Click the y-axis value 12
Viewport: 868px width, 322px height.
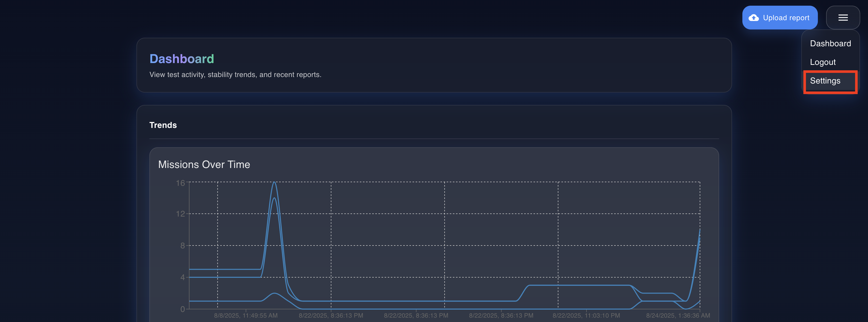coord(180,214)
